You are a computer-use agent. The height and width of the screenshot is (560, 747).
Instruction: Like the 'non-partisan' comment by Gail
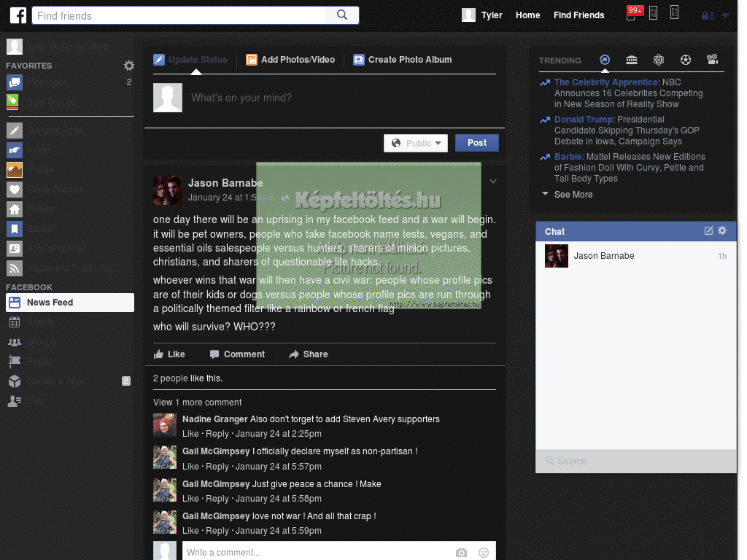pos(190,467)
